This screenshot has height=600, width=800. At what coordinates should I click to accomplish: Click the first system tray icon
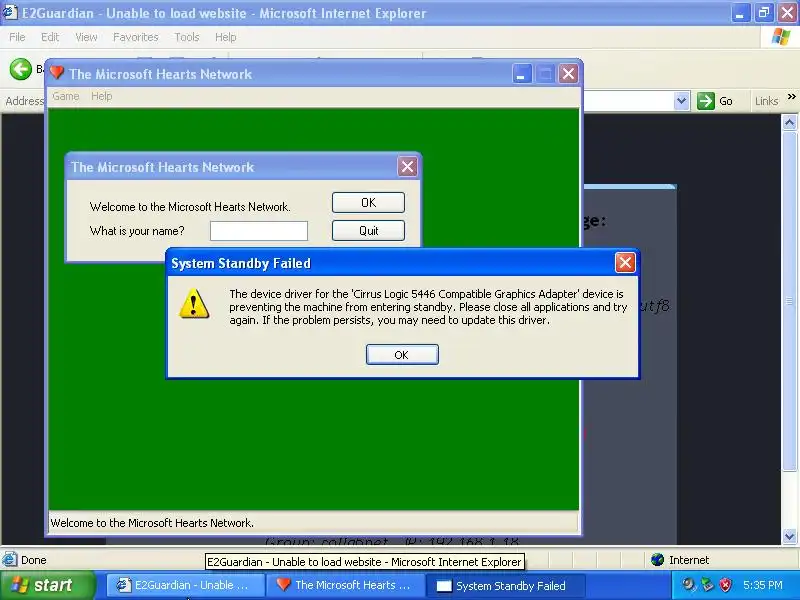point(689,584)
